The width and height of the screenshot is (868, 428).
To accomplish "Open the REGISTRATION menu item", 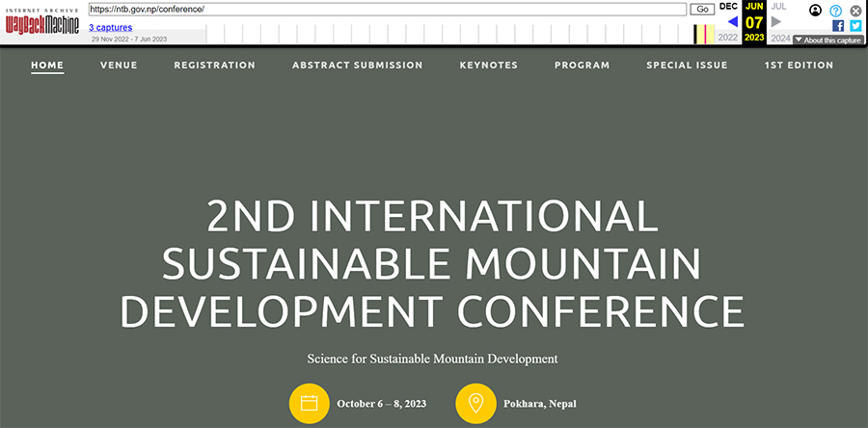I will click(x=215, y=66).
